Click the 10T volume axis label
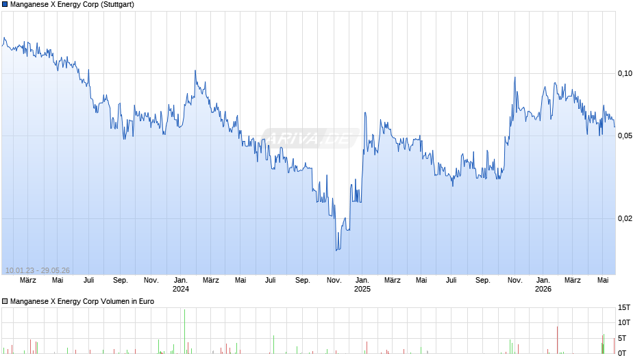 pos(624,322)
